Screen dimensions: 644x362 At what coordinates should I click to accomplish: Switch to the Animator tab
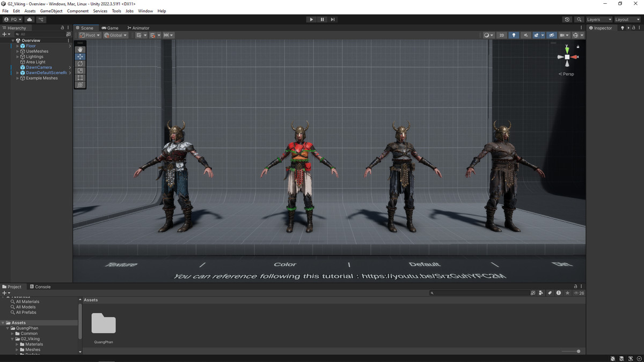[138, 28]
